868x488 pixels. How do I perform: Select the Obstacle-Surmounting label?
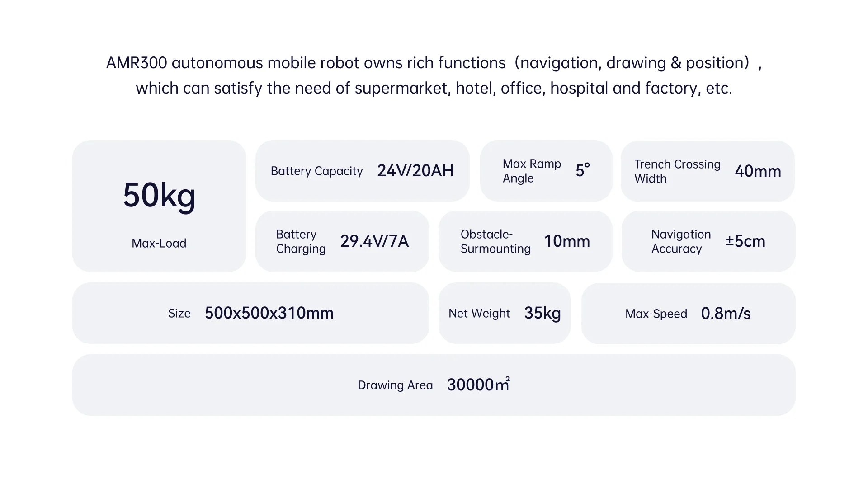coord(495,241)
